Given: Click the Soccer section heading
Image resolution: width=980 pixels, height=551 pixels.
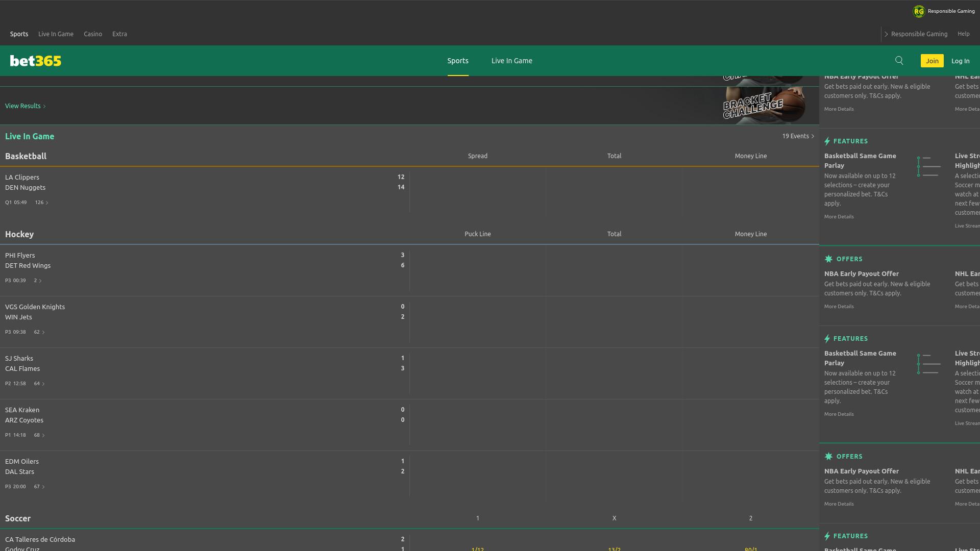Looking at the screenshot, I should pos(18,518).
